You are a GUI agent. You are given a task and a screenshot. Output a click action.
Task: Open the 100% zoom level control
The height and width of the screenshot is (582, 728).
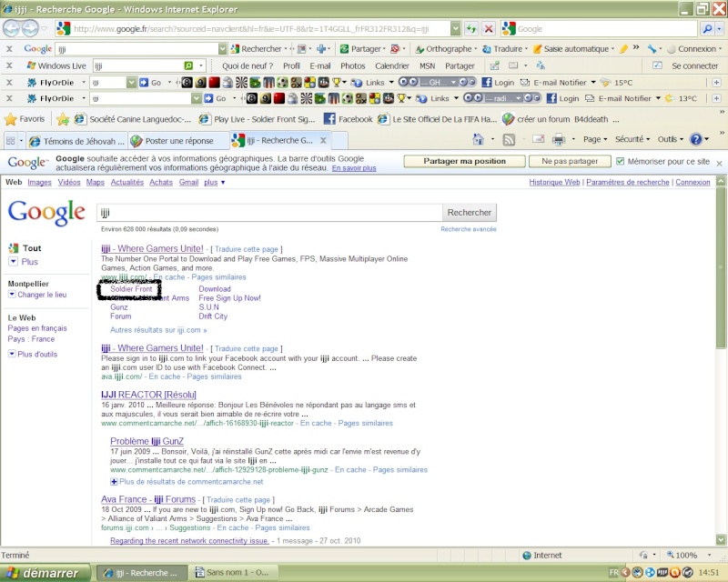689,555
